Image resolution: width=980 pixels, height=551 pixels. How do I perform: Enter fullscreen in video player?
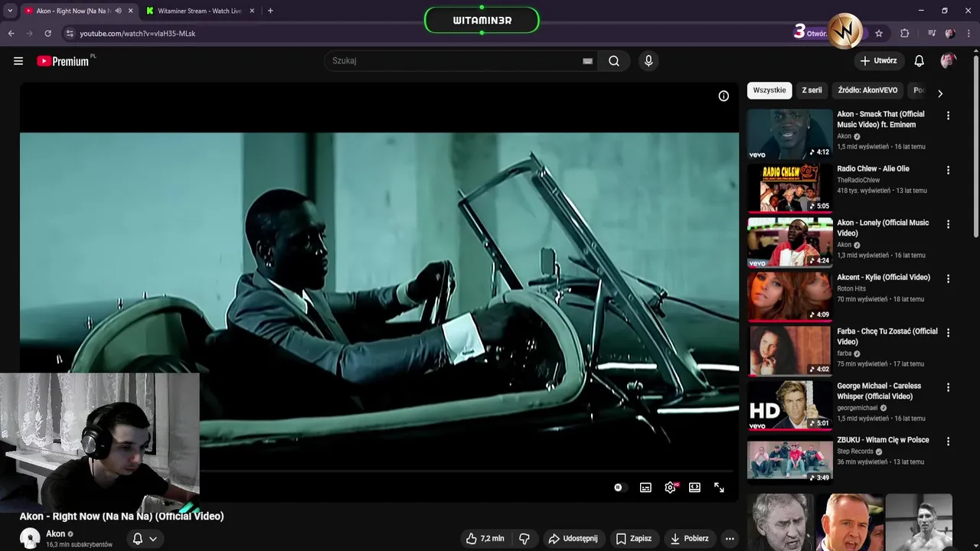tap(719, 487)
